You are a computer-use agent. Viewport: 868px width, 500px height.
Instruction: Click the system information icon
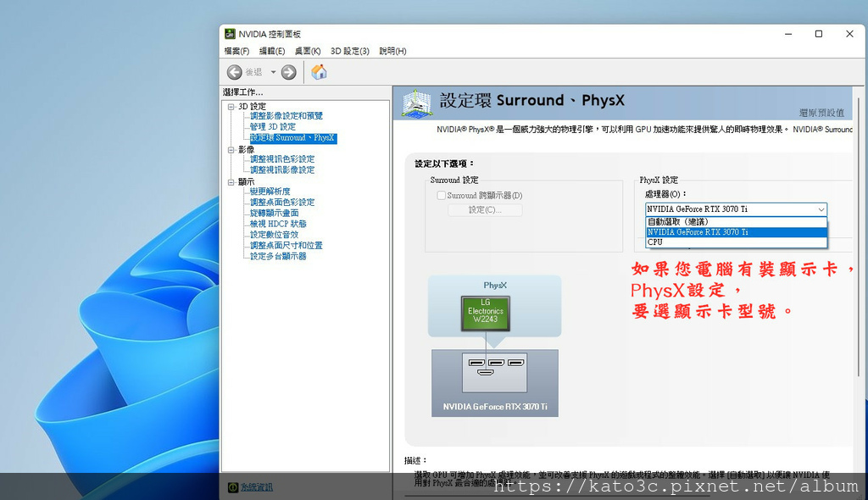tap(233, 487)
